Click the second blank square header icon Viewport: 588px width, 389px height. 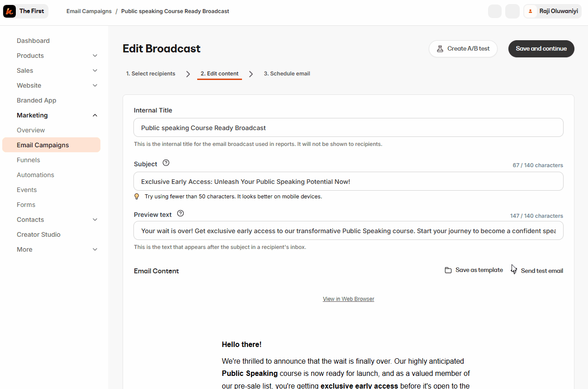pyautogui.click(x=512, y=11)
